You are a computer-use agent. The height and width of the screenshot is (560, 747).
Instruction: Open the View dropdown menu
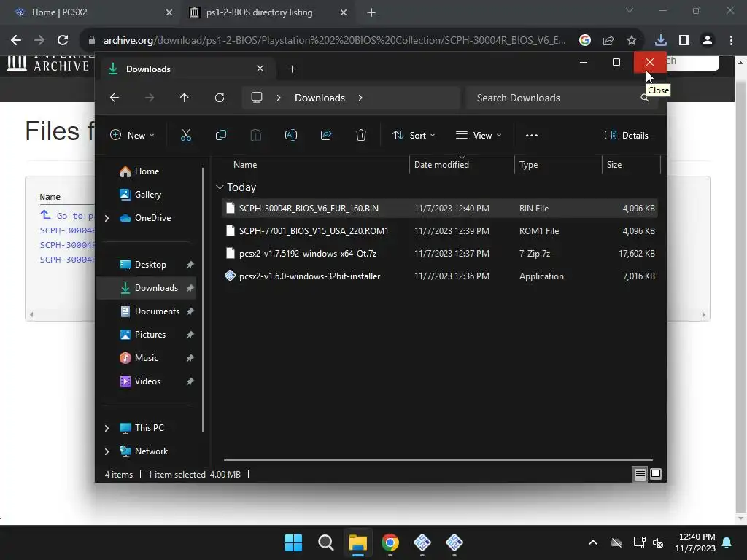click(479, 135)
